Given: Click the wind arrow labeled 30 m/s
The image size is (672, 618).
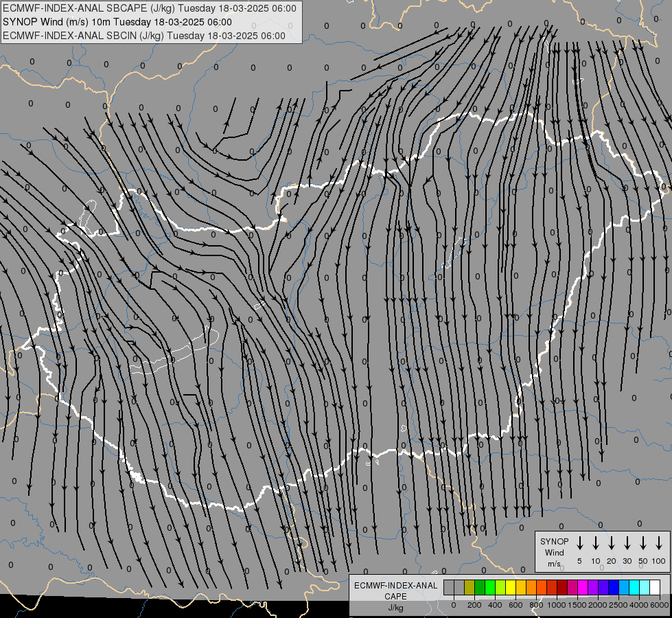Looking at the screenshot, I should click(x=627, y=543).
